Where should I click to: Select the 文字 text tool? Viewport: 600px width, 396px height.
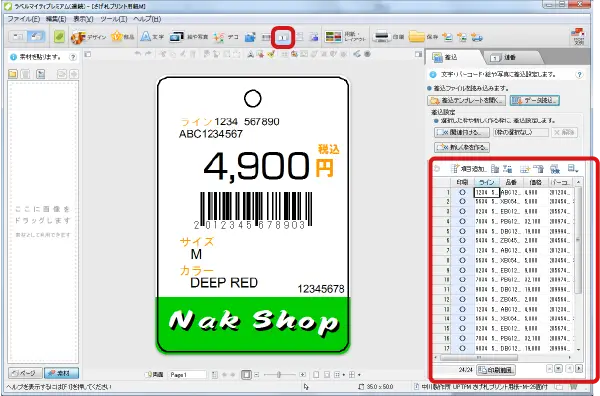point(152,37)
